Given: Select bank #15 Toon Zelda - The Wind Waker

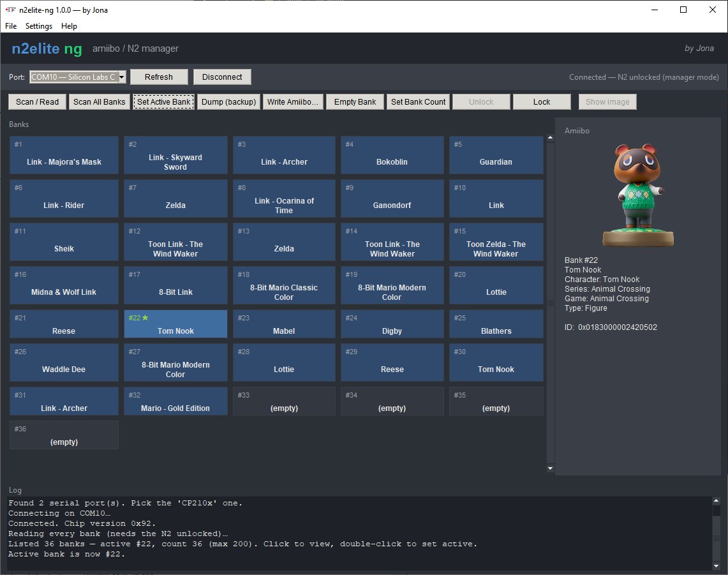Looking at the screenshot, I should [x=496, y=242].
